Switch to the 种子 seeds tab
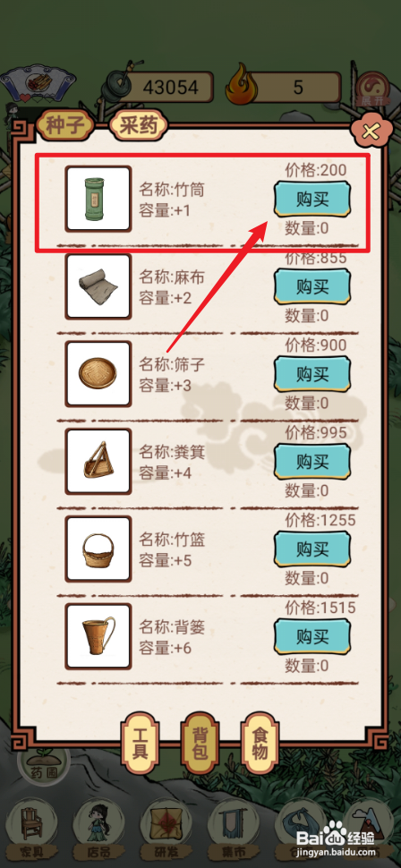This screenshot has width=401, height=868. [x=65, y=126]
